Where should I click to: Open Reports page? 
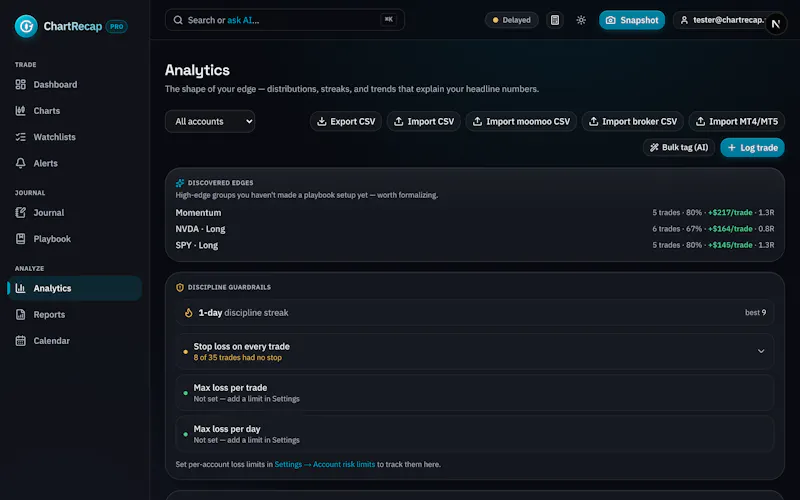(74, 315)
